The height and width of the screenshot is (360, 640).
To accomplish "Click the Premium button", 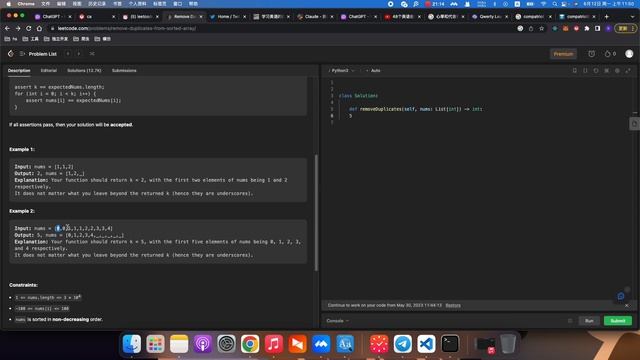I will click(563, 54).
